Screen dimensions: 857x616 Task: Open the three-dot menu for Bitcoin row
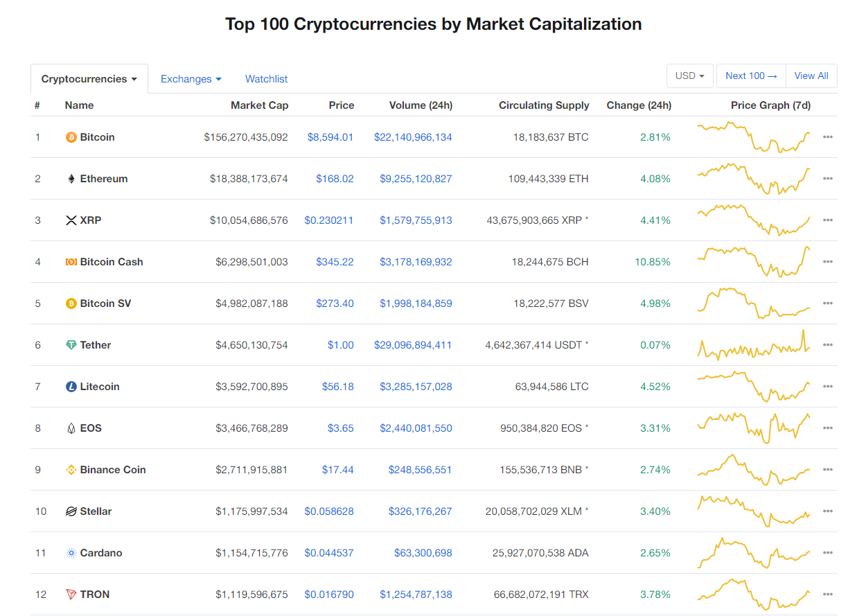[x=827, y=137]
